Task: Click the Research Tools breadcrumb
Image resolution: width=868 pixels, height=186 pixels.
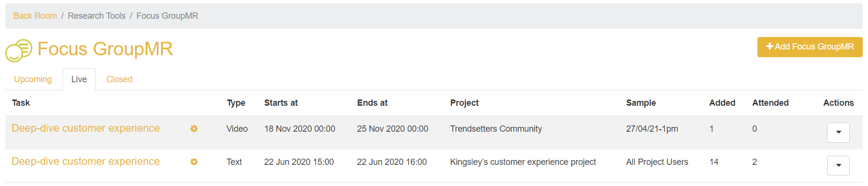Action: click(x=97, y=16)
